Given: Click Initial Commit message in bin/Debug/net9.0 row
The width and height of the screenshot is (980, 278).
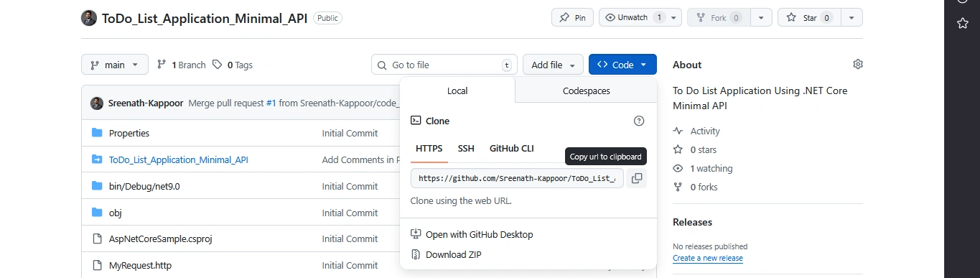Looking at the screenshot, I should click(350, 186).
